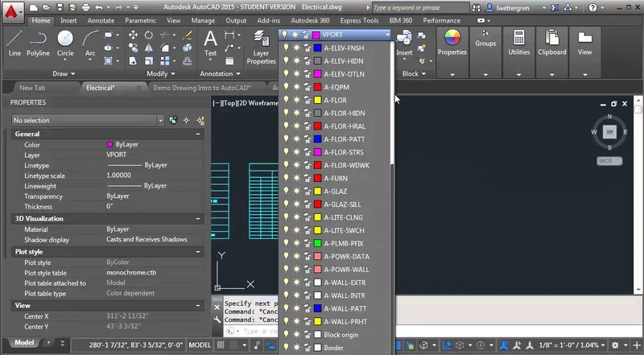Viewport: 644px width, 355px height.
Task: Select the Circle tool
Action: coord(65,43)
